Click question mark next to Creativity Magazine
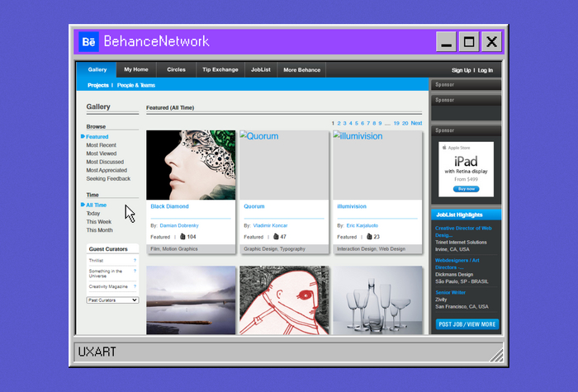Viewport: 578px width, 392px height. pyautogui.click(x=135, y=286)
